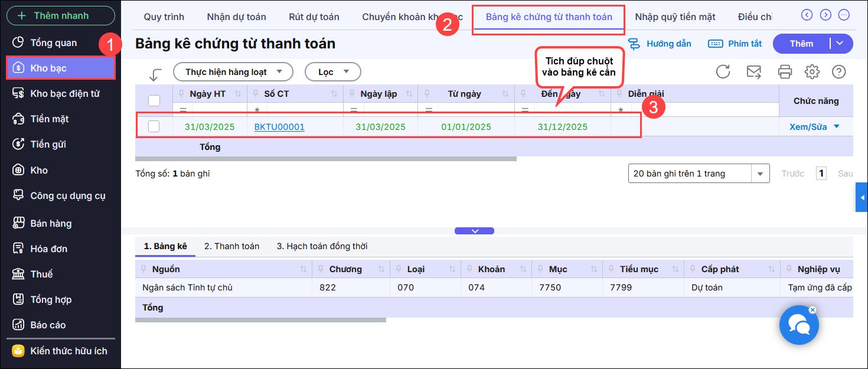Viewport: 868px width, 369px height.
Task: Expand the Thêm button dropdown arrow
Action: (841, 44)
